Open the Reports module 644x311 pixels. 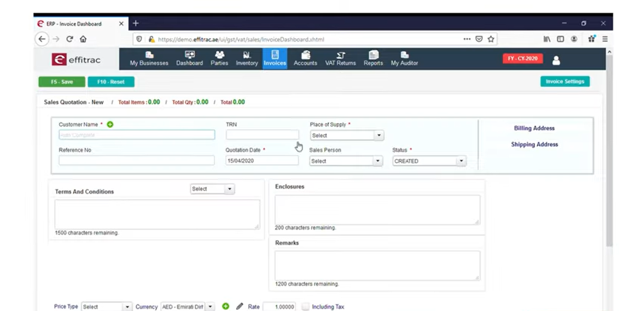(373, 58)
